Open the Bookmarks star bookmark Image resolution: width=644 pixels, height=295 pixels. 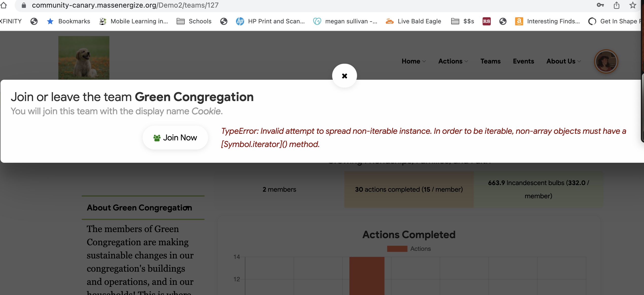(x=69, y=21)
